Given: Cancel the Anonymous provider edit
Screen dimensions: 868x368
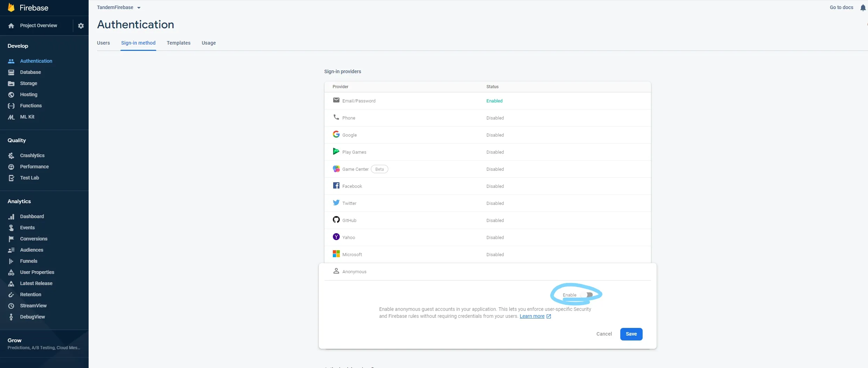Looking at the screenshot, I should tap(604, 334).
